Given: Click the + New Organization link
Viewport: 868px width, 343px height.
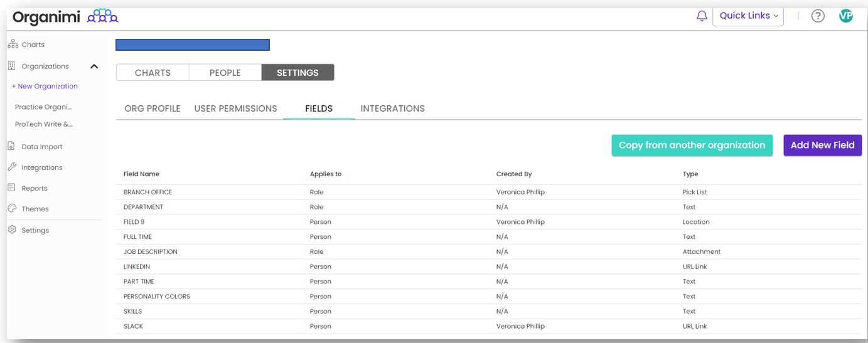Looking at the screenshot, I should (45, 87).
